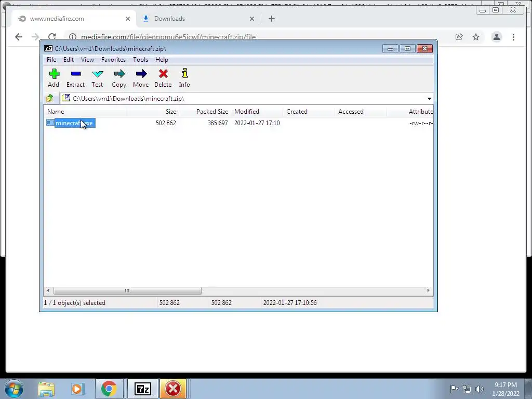Viewport: 532px width, 399px height.
Task: Open the Info toolbar icon
Action: pos(184,78)
